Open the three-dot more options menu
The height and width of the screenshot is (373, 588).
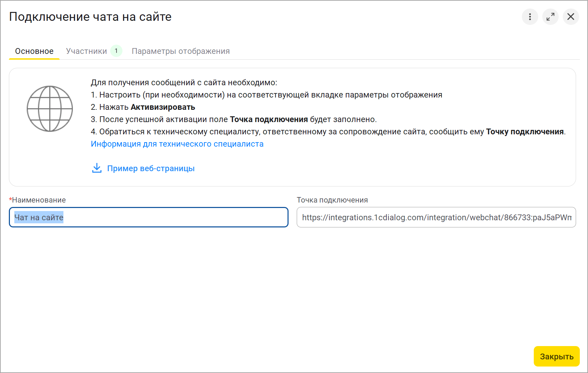pyautogui.click(x=530, y=17)
